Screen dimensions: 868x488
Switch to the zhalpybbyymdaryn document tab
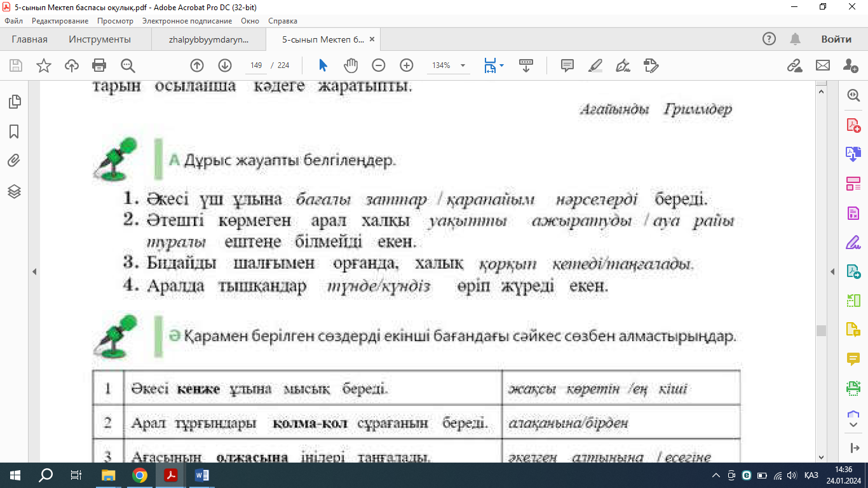tap(209, 39)
